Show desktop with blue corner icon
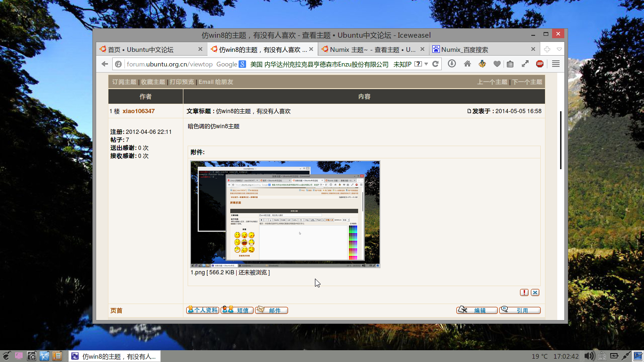644x362 pixels. point(638,356)
